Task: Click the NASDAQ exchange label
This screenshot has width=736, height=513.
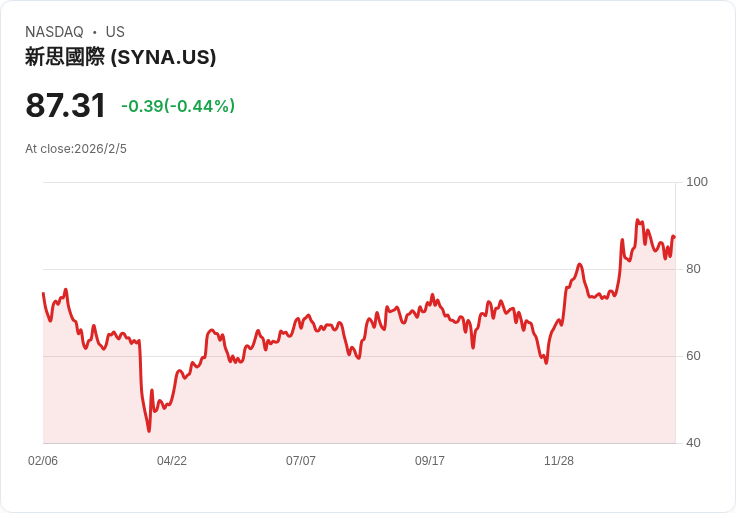Action: pos(54,32)
